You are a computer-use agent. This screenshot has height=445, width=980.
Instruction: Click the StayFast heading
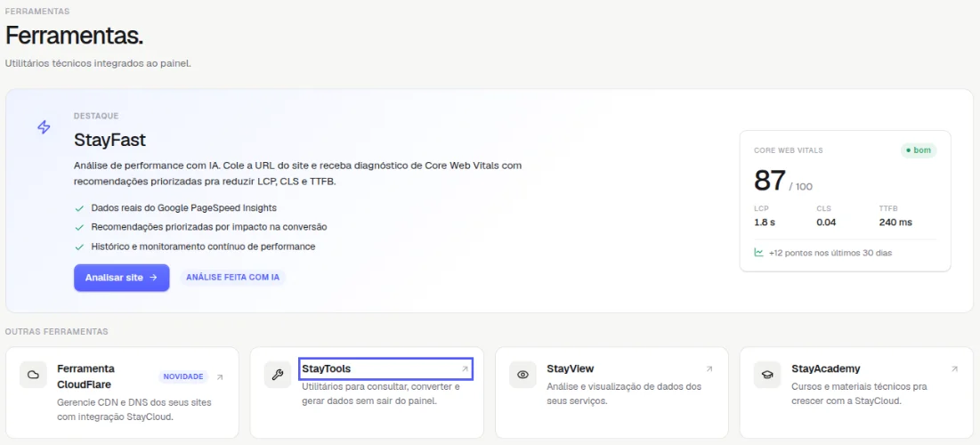[109, 140]
